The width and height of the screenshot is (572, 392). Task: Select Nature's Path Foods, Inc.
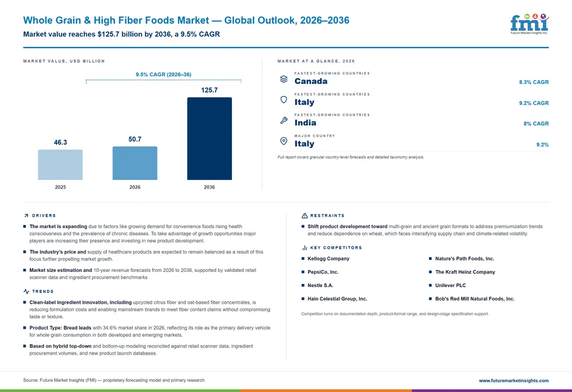point(465,259)
